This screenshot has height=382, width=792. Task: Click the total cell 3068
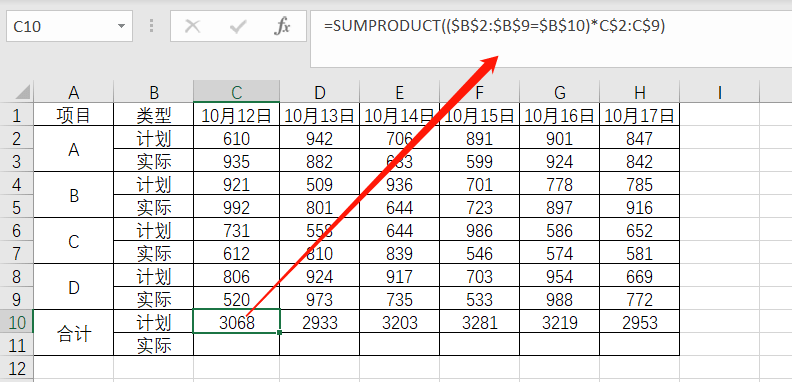click(x=236, y=322)
